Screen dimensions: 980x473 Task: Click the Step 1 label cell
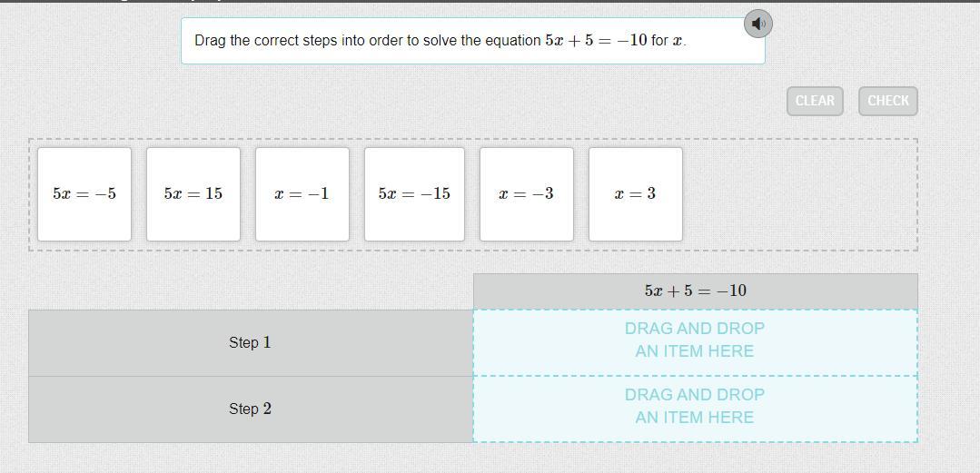tap(251, 342)
